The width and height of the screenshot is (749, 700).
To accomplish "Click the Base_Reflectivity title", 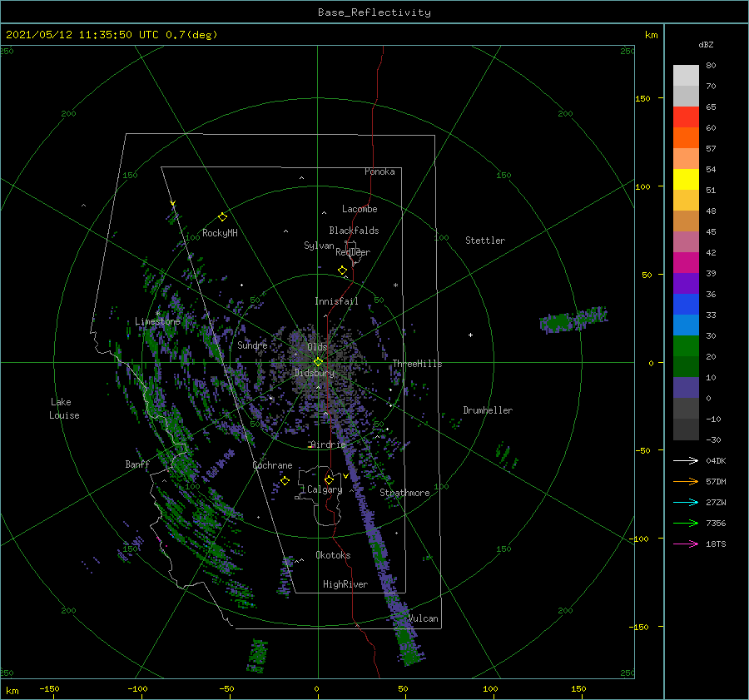I will (x=374, y=12).
